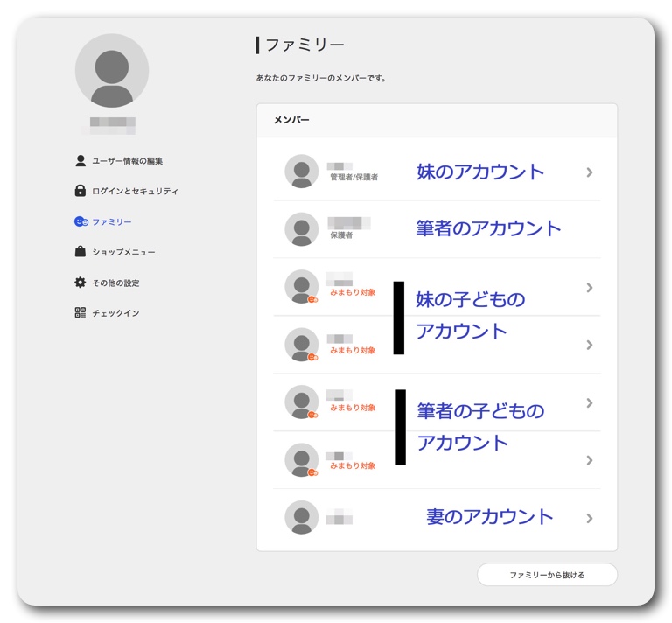This screenshot has height=623, width=672.
Task: Click the gear icon for その他の設定
Action: [x=80, y=283]
